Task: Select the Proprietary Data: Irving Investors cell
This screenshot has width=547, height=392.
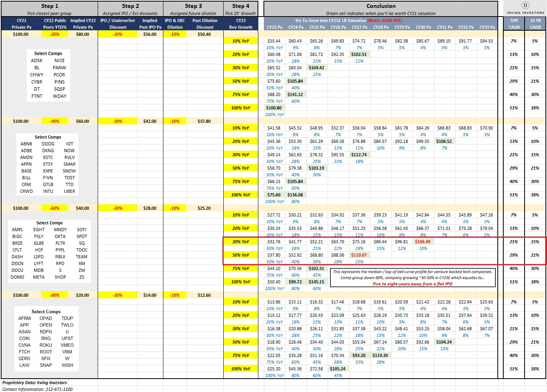Action: pyautogui.click(x=35, y=383)
